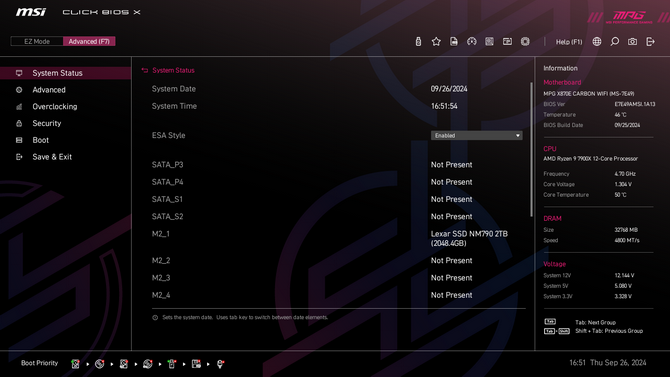
Task: Select the first boot priority device icon
Action: coord(75,364)
